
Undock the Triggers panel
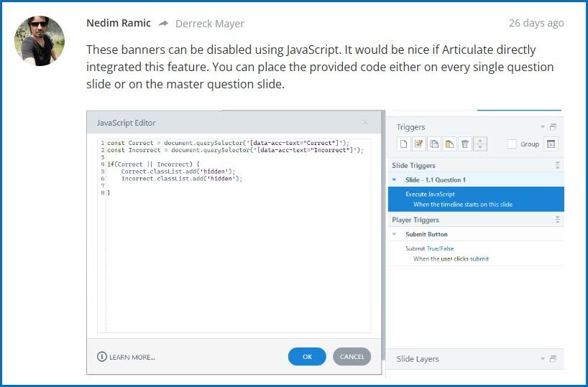click(x=553, y=127)
